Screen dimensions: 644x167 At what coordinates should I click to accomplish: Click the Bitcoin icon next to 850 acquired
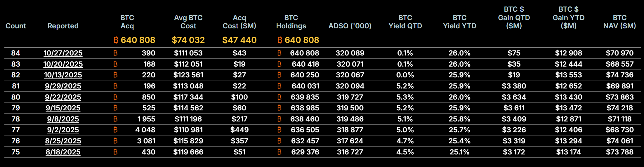[115, 97]
